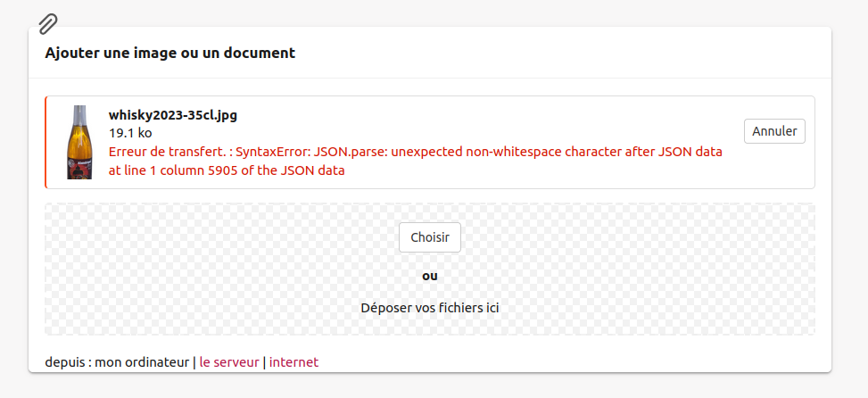Click the depuis : label
The width and height of the screenshot is (868, 398).
68,362
